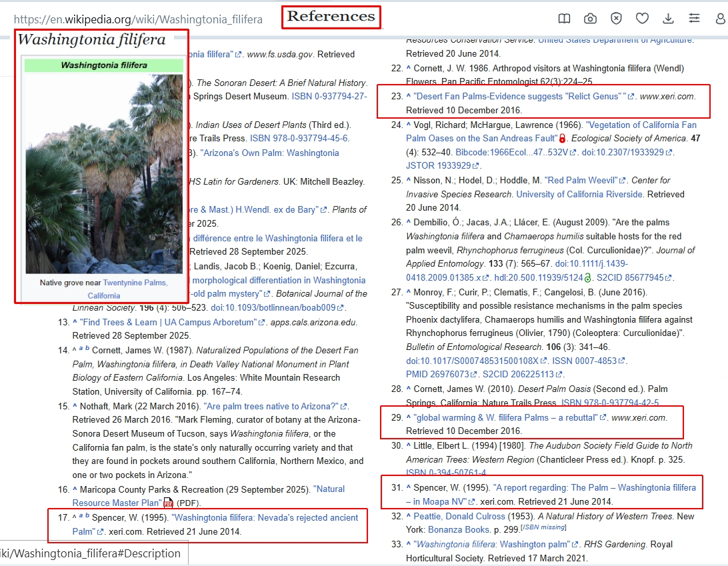The height and width of the screenshot is (566, 728).
Task: Open the Peattie, Donald Culross link
Action: click(x=459, y=516)
